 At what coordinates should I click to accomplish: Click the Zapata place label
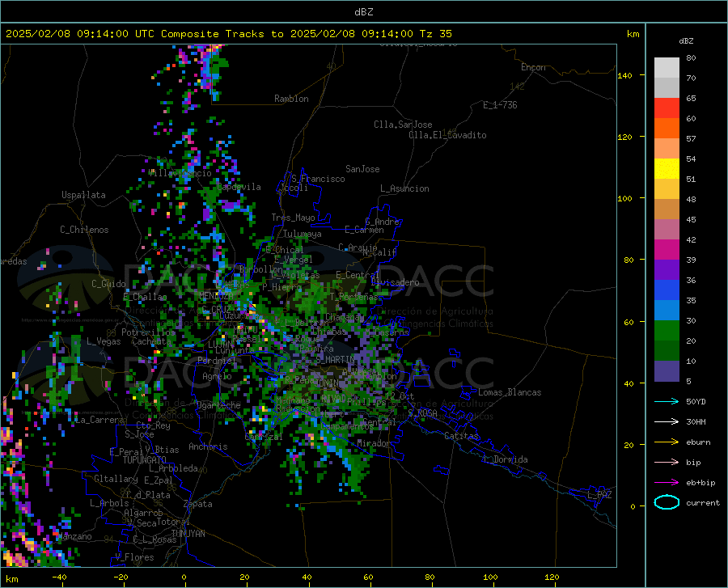coord(198,504)
